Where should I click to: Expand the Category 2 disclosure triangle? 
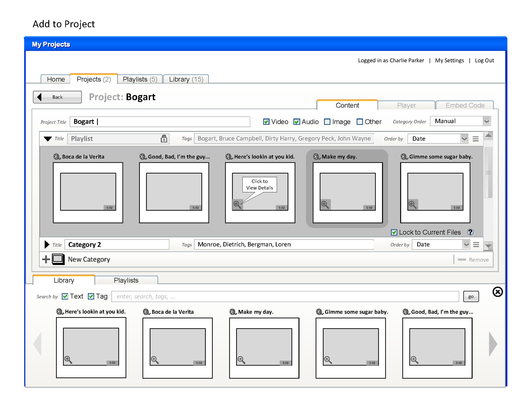47,245
